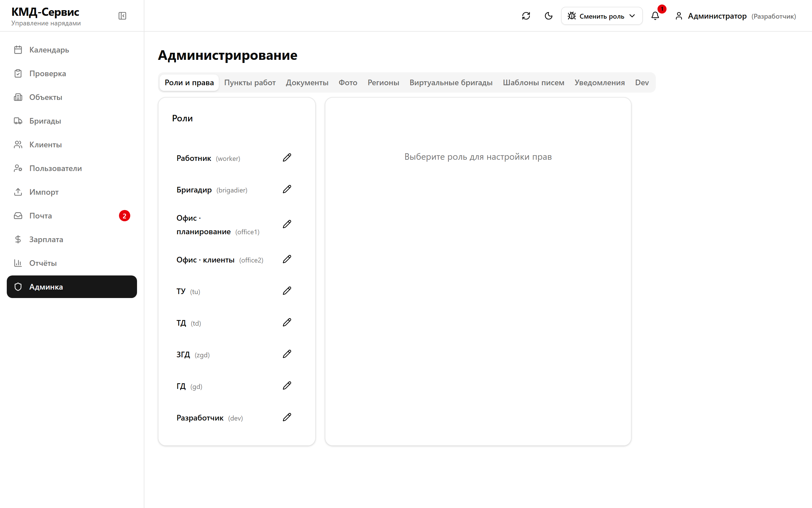Open the Сменить роль dropdown

pyautogui.click(x=602, y=16)
